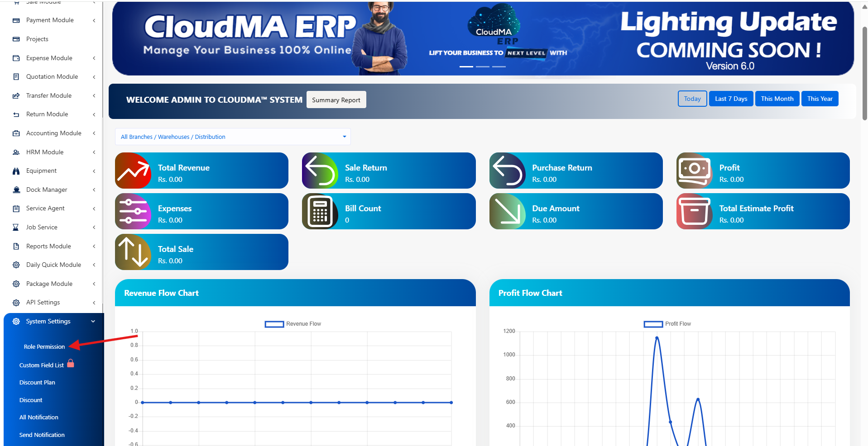
Task: Click the Summary Report button
Action: 336,100
